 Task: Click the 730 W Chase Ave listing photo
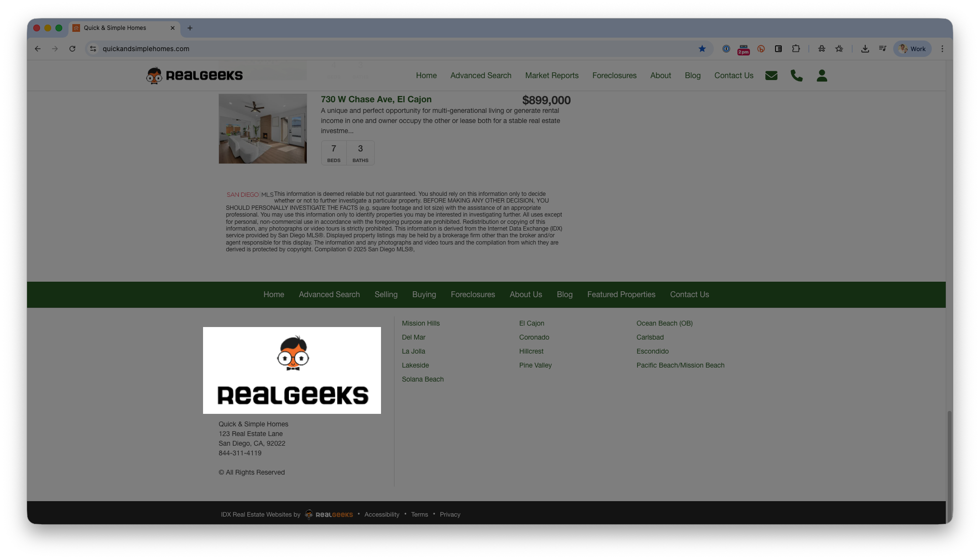pyautogui.click(x=262, y=129)
